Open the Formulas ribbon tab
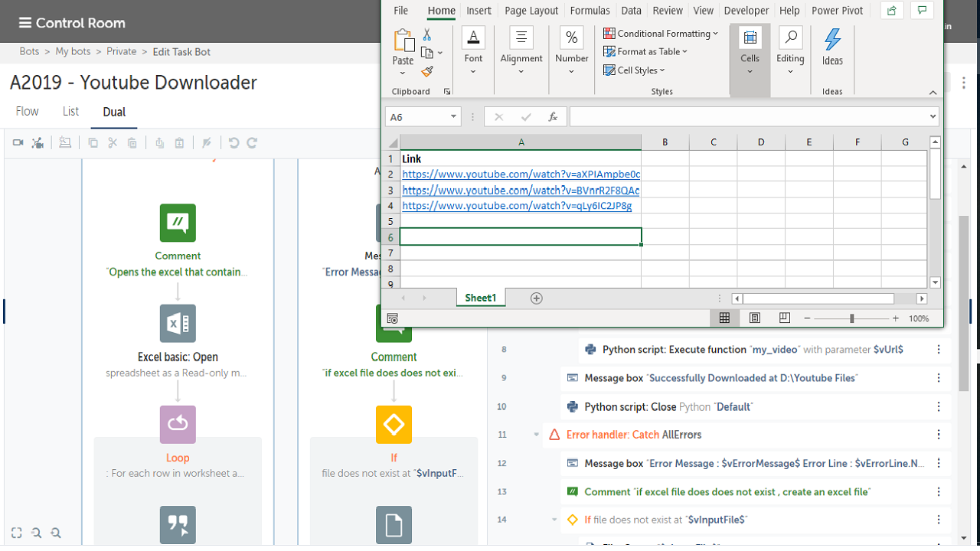980x551 pixels. click(590, 11)
